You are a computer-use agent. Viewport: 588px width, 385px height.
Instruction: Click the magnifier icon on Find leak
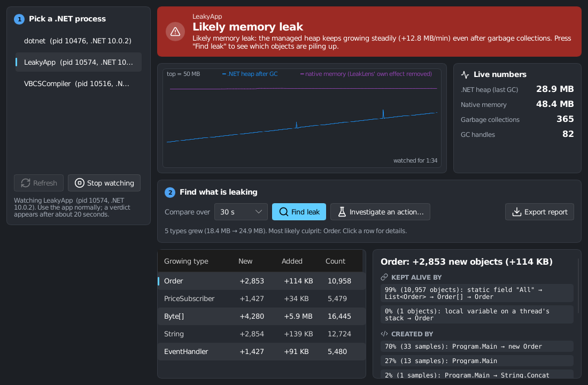[284, 212]
